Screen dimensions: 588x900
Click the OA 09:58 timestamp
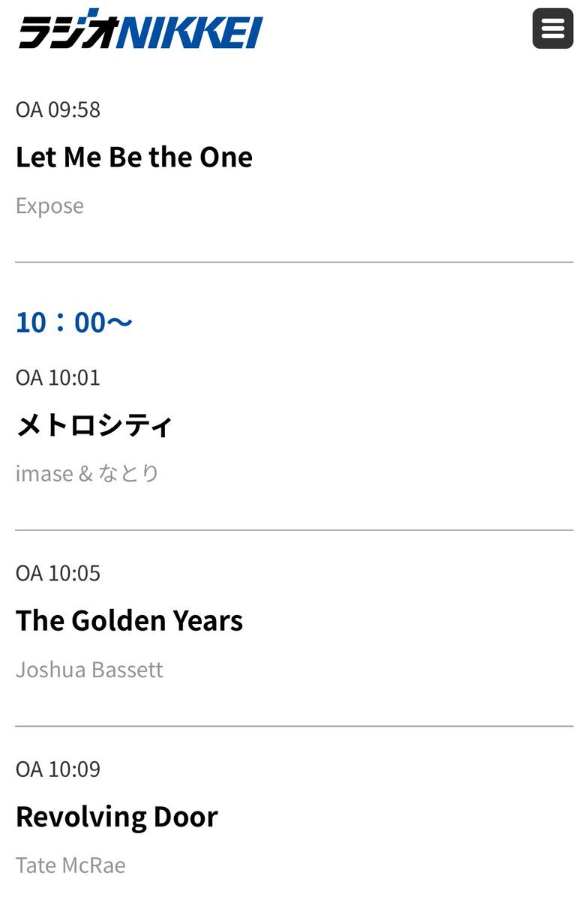58,109
